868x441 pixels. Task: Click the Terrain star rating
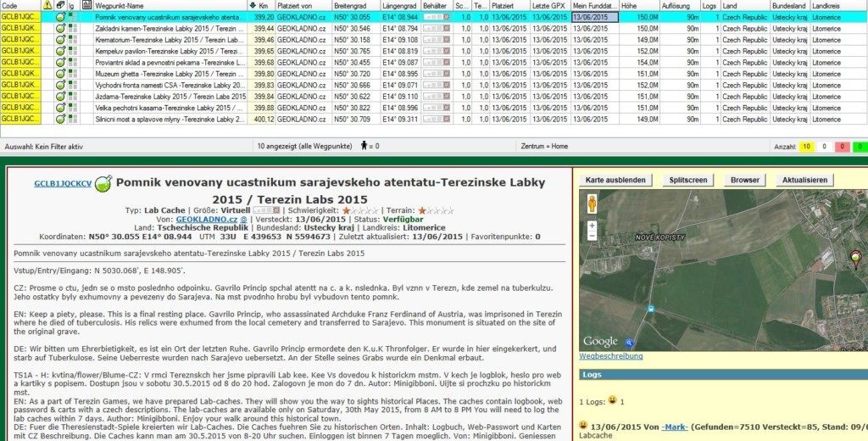pyautogui.click(x=437, y=210)
